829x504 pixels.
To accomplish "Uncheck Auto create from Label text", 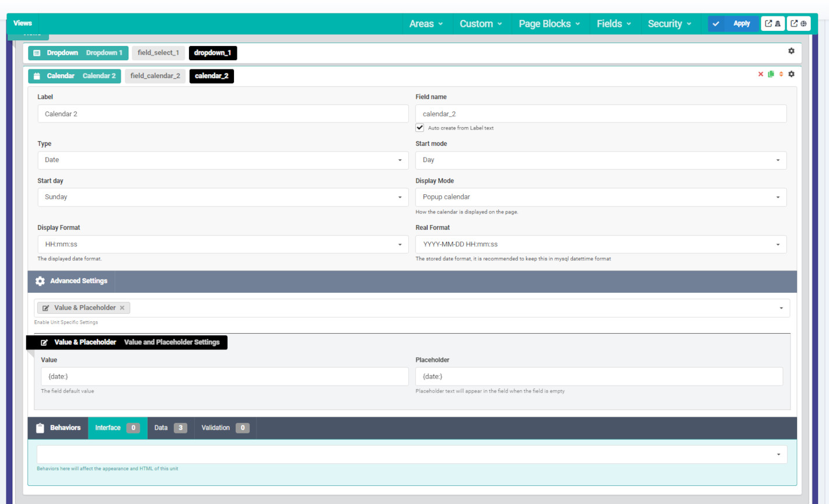I will coord(419,128).
